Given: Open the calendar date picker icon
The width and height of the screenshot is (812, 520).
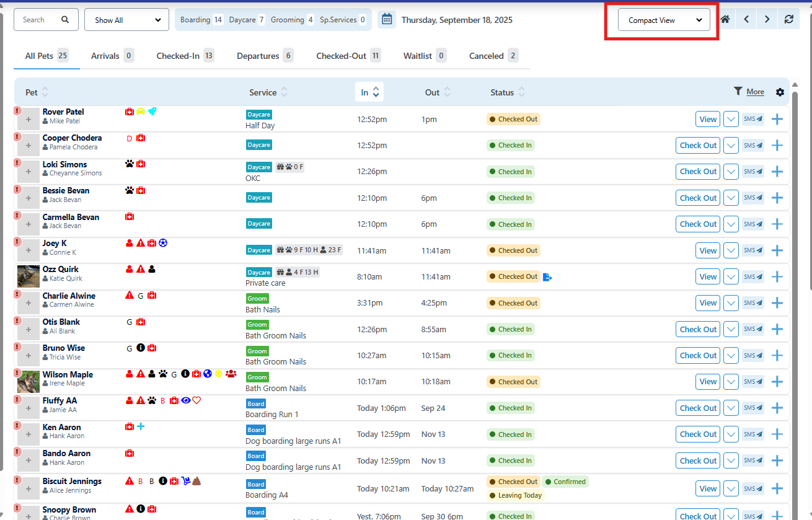Looking at the screenshot, I should coord(387,19).
